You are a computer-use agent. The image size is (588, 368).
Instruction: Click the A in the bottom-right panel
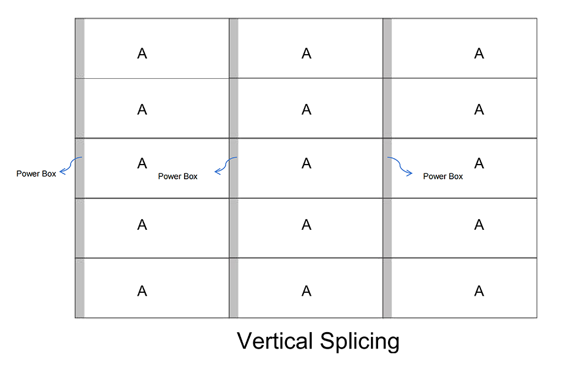[479, 290]
